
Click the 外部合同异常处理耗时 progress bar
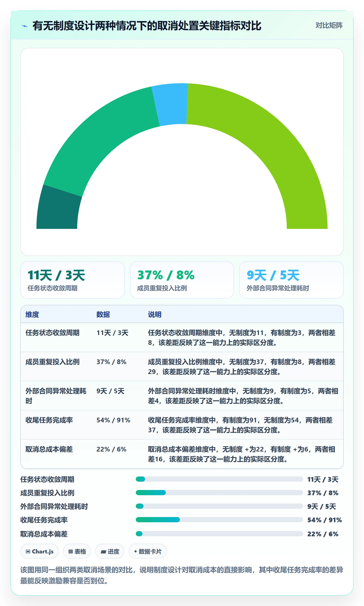(x=219, y=506)
